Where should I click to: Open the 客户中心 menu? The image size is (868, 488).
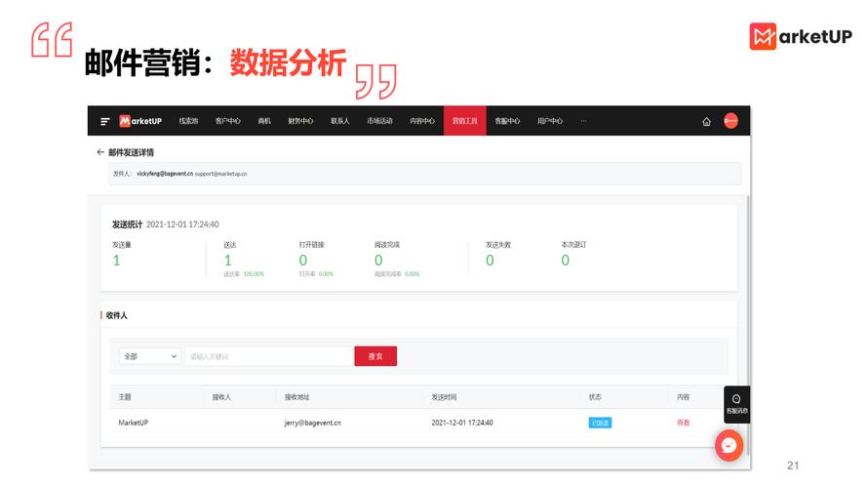pos(227,121)
